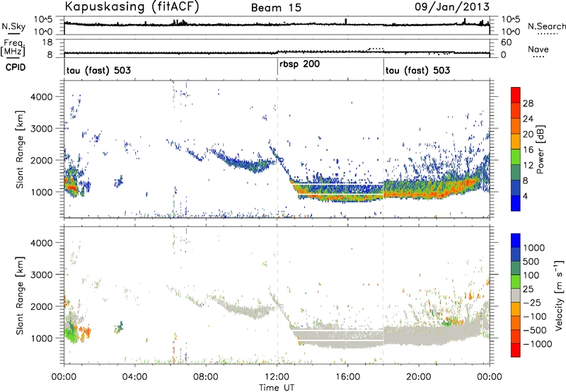Select the 4000 tick of velocity panel

click(x=41, y=243)
